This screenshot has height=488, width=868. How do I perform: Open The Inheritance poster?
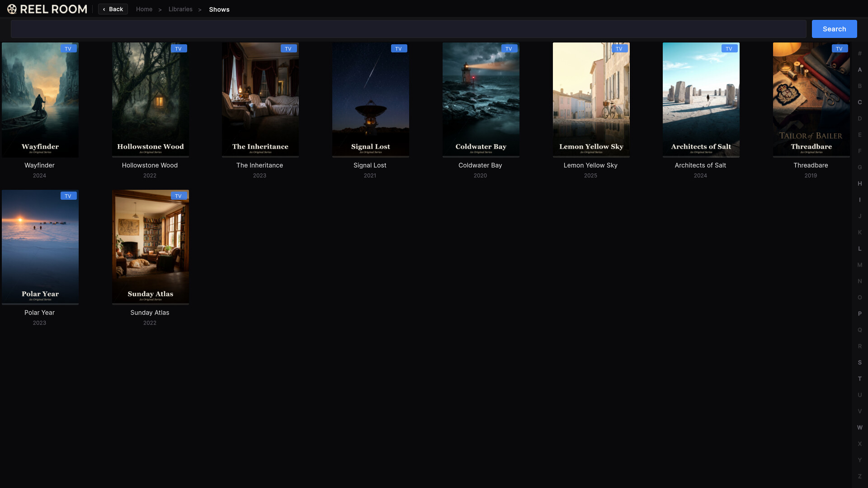pos(260,100)
